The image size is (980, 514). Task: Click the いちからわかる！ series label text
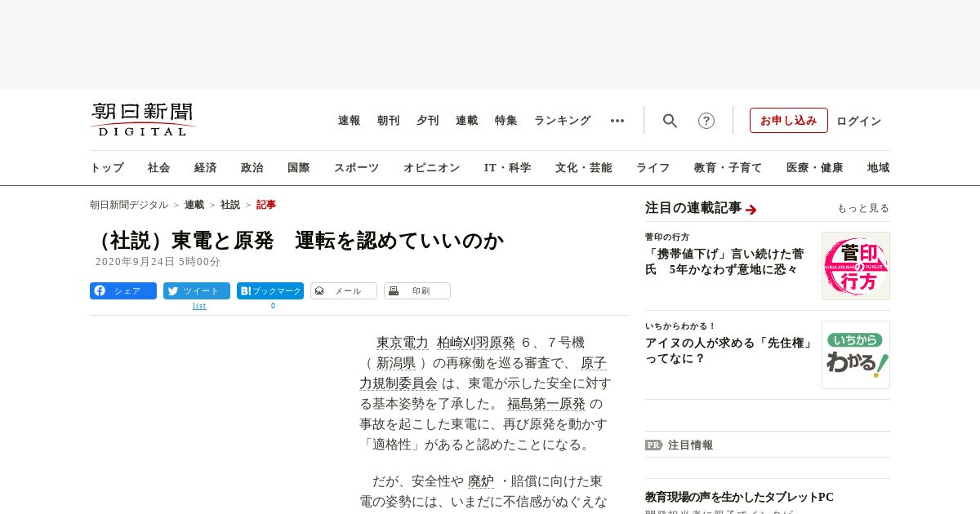tap(681, 326)
